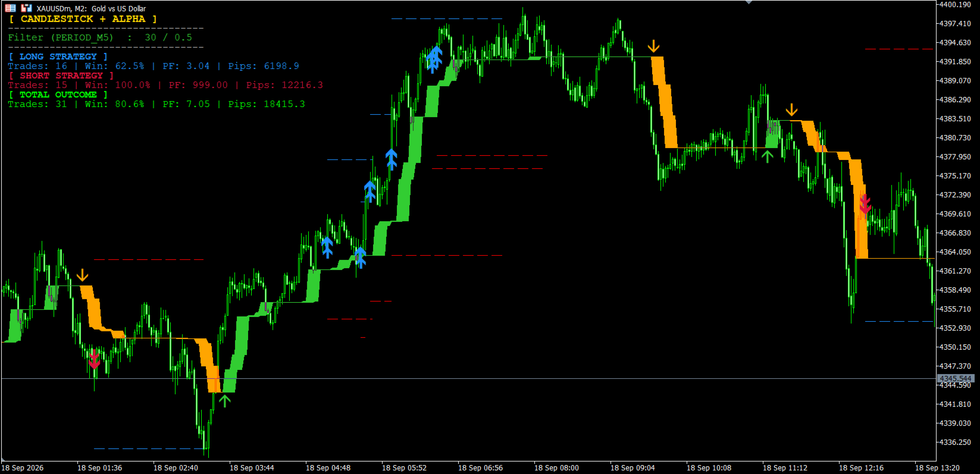980x474 pixels.
Task: Select the red sell arrow near 12:16
Action: [865, 205]
